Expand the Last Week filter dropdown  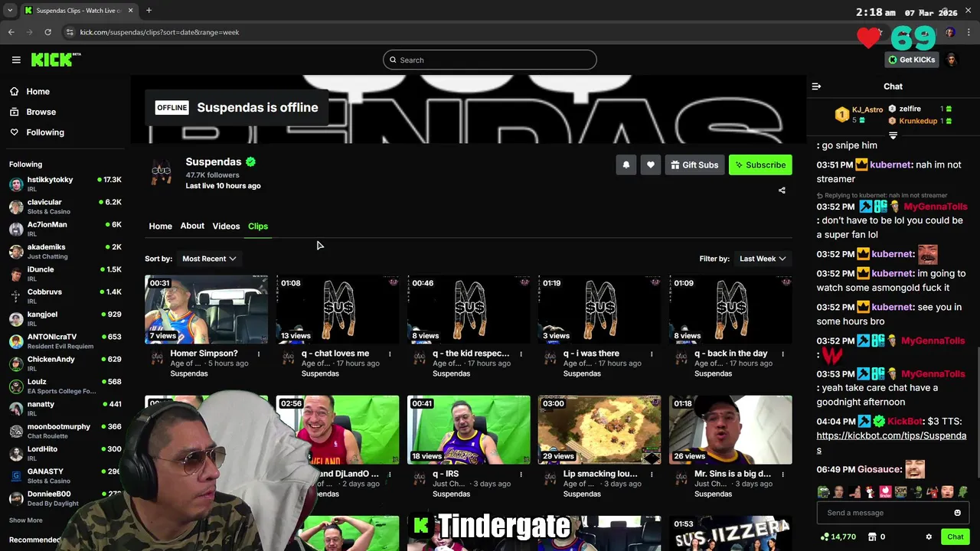(x=762, y=259)
